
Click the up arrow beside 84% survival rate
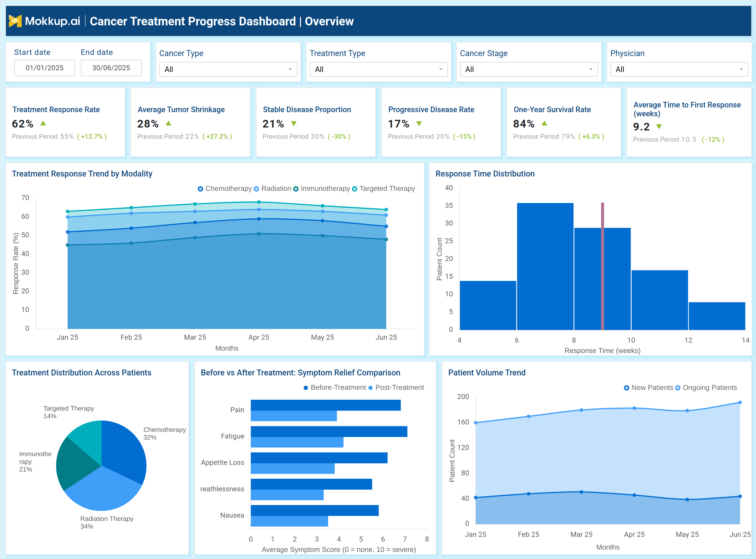544,123
